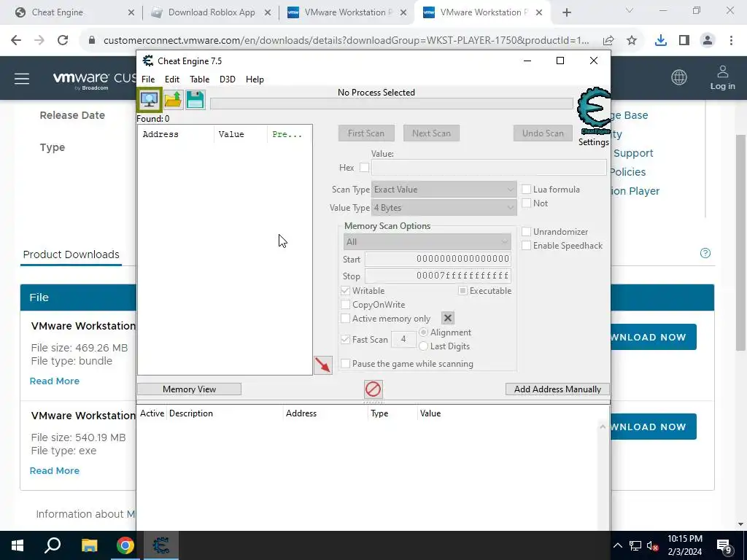This screenshot has width=747, height=560.
Task: Open a new Chrome tab
Action: tap(566, 12)
